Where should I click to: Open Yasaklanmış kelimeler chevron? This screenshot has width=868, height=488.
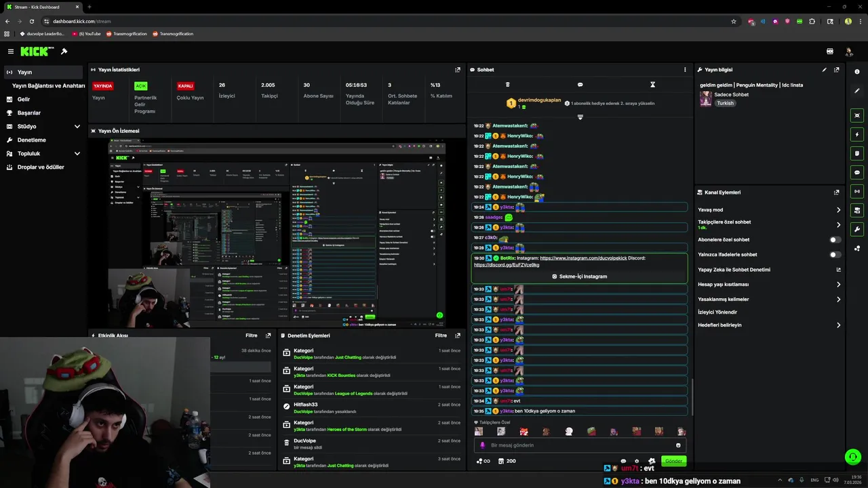[838, 300]
